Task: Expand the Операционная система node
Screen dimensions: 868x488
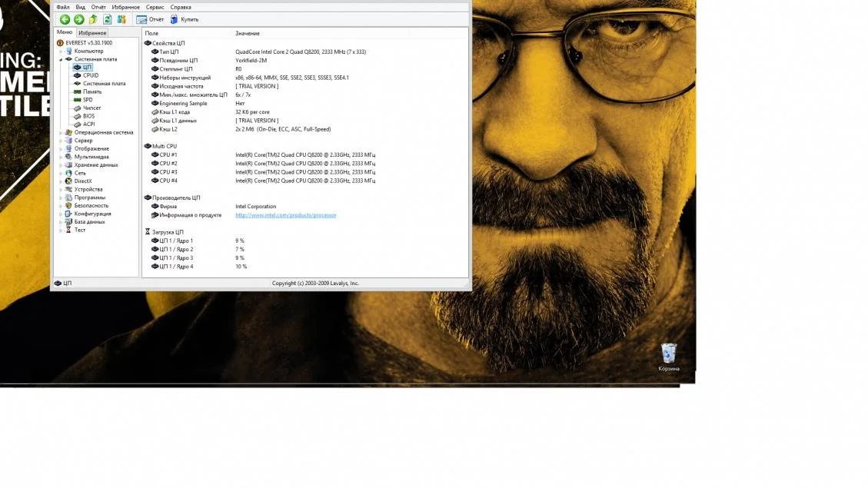Action: click(x=61, y=133)
